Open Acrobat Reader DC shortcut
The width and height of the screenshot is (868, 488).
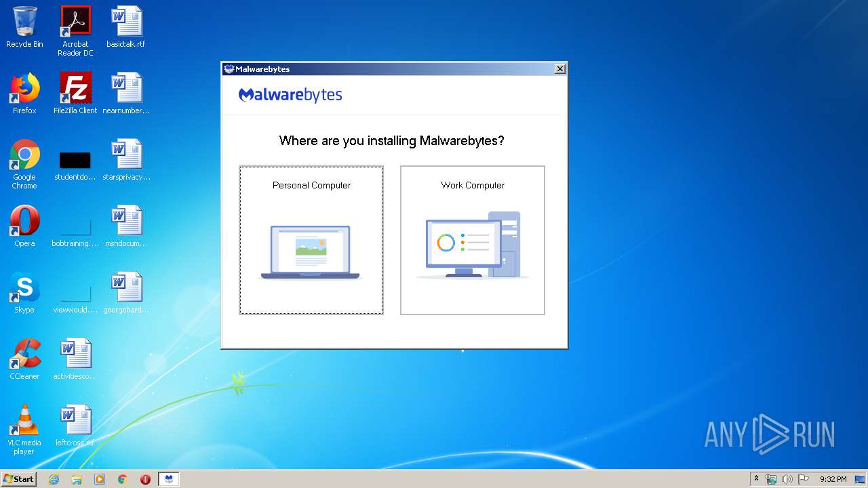(x=75, y=31)
